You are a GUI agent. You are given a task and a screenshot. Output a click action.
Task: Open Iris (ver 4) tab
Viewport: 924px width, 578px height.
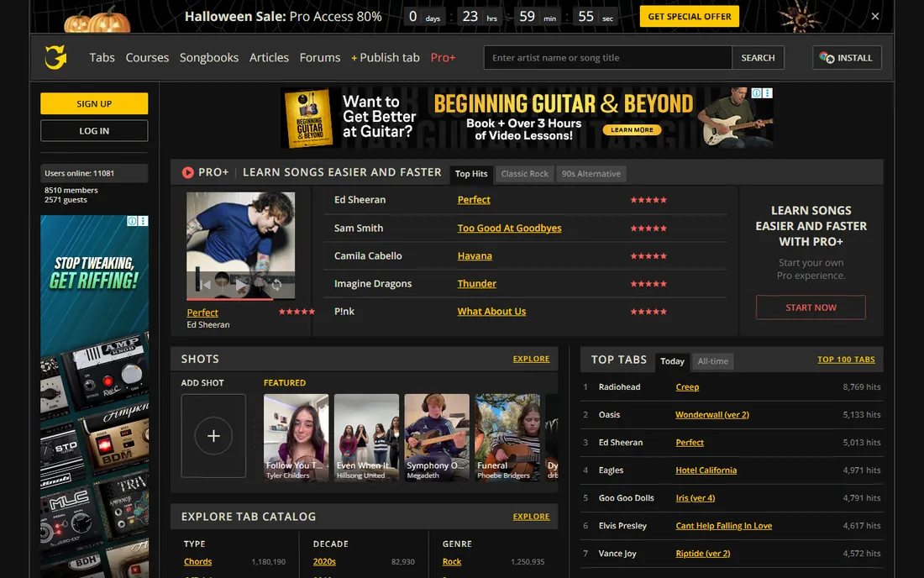696,498
